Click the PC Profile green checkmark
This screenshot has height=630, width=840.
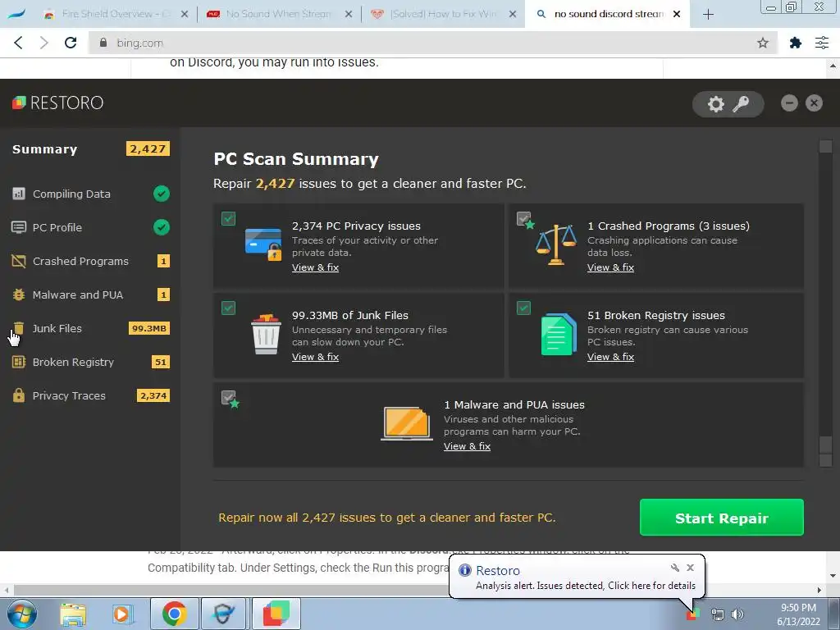pyautogui.click(x=162, y=227)
